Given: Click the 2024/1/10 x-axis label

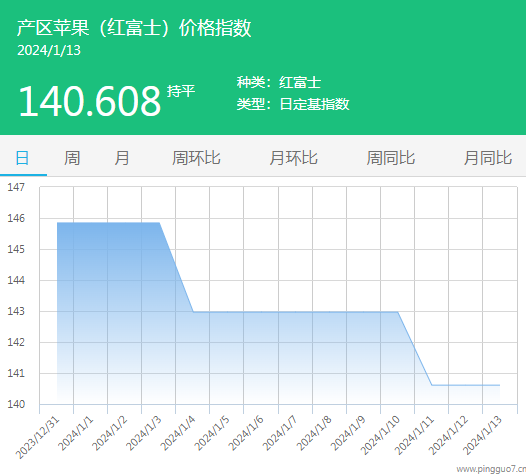Looking at the screenshot, I should pos(380,435).
